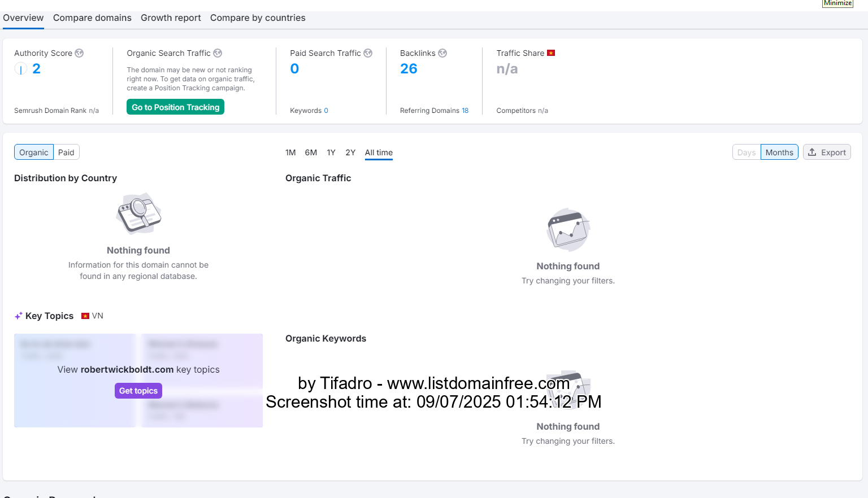Select the Months view toggle
This screenshot has width=868, height=498.
tap(779, 152)
